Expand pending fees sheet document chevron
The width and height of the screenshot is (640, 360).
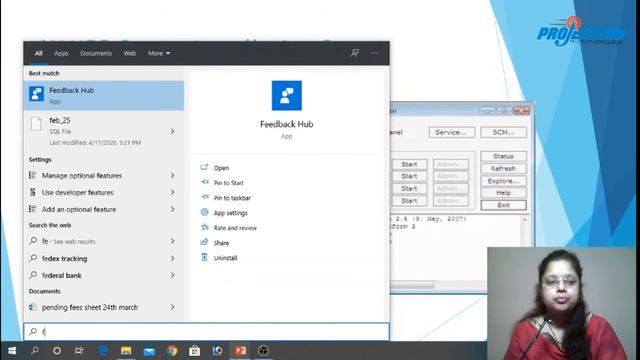click(173, 307)
